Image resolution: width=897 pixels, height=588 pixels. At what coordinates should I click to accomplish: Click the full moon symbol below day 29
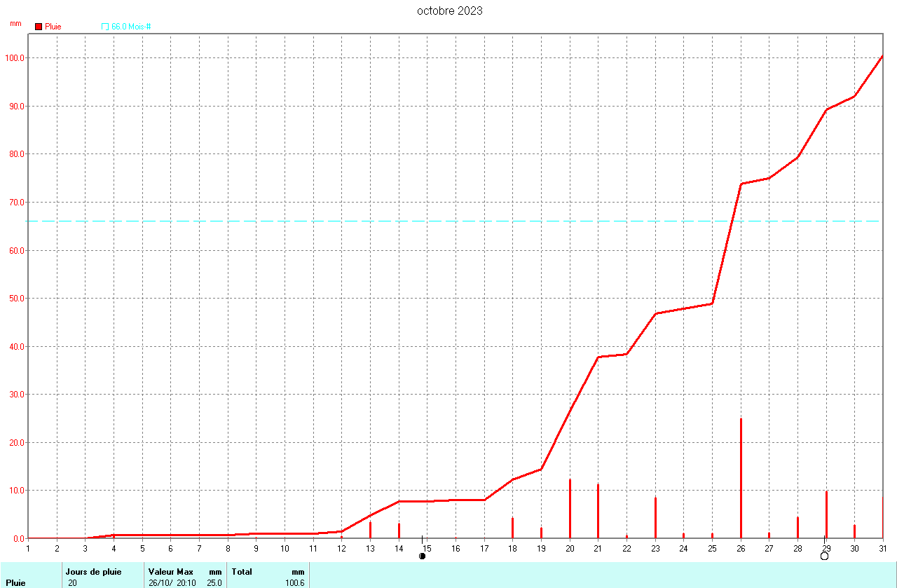click(x=824, y=556)
